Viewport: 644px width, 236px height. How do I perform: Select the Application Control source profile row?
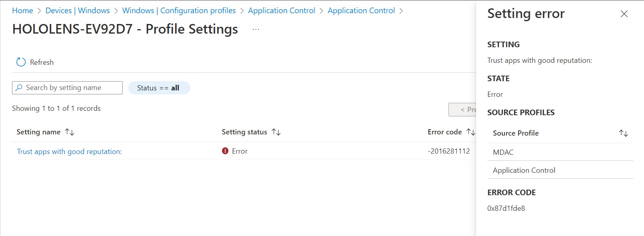click(524, 170)
